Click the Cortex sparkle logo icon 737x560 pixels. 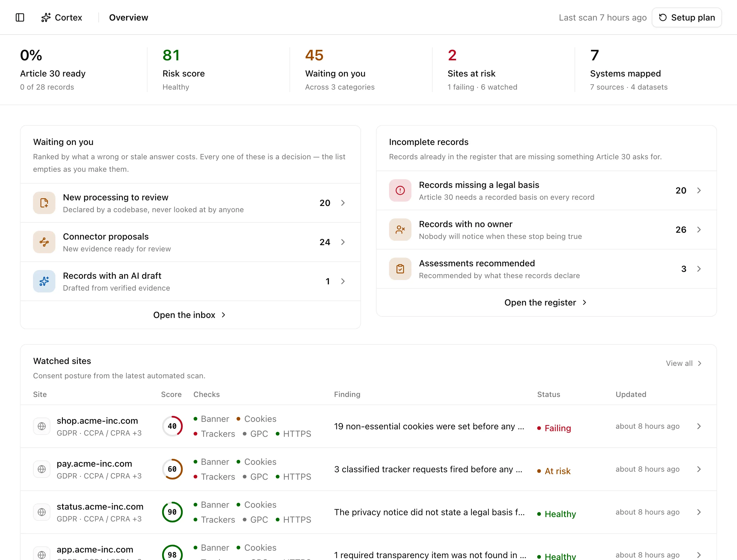(x=46, y=17)
